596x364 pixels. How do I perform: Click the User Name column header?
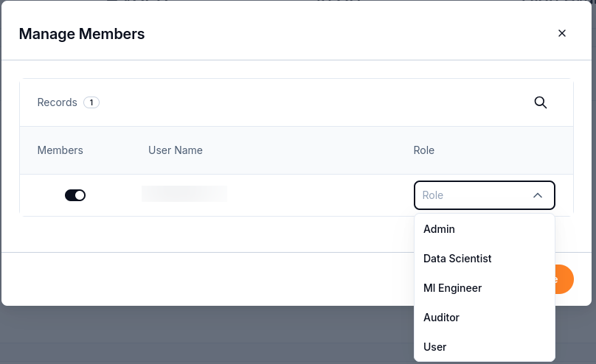(x=176, y=150)
